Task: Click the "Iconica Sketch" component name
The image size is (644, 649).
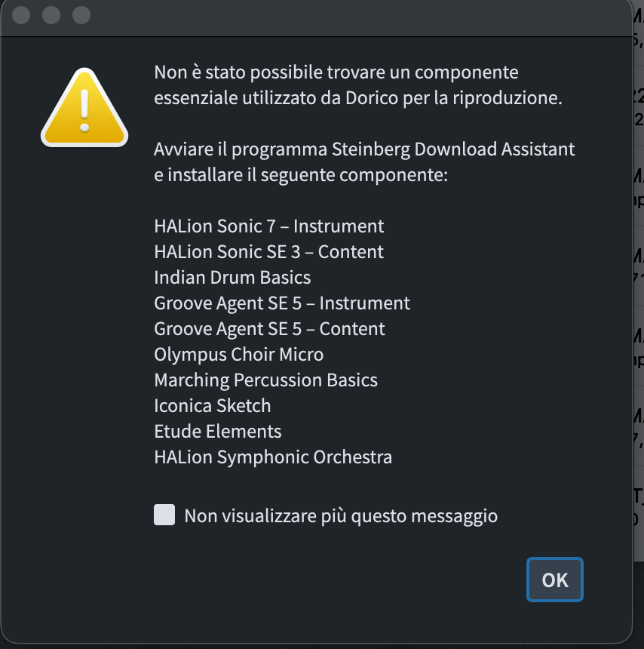Action: tap(212, 406)
